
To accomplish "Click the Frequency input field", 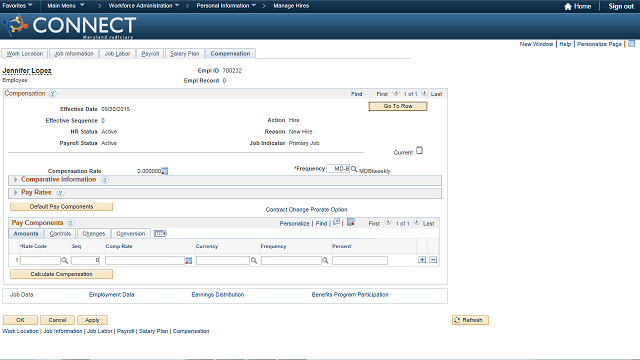I will coord(338,169).
